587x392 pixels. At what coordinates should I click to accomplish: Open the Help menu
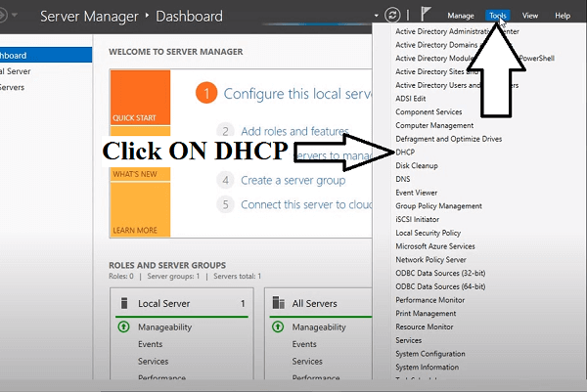(563, 16)
